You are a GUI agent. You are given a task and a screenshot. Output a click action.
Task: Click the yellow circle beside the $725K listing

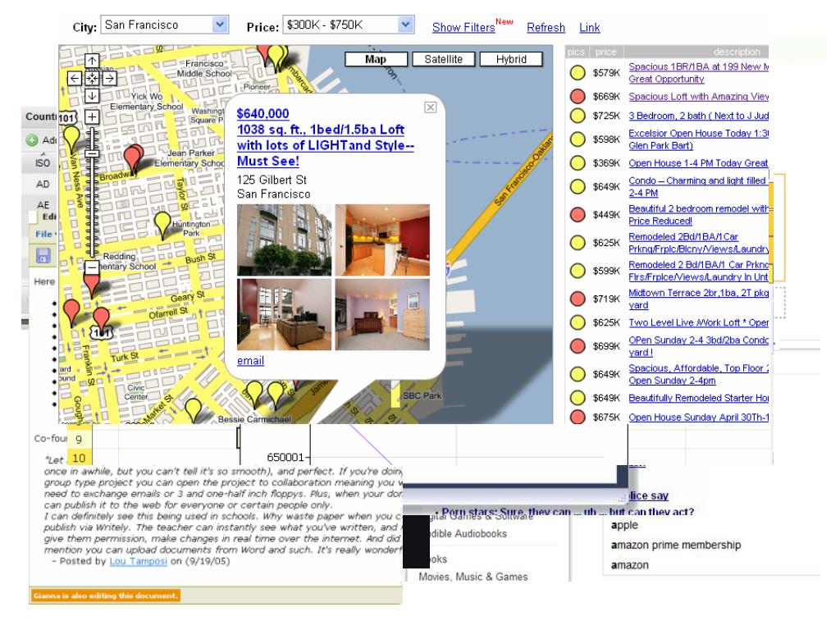point(577,115)
